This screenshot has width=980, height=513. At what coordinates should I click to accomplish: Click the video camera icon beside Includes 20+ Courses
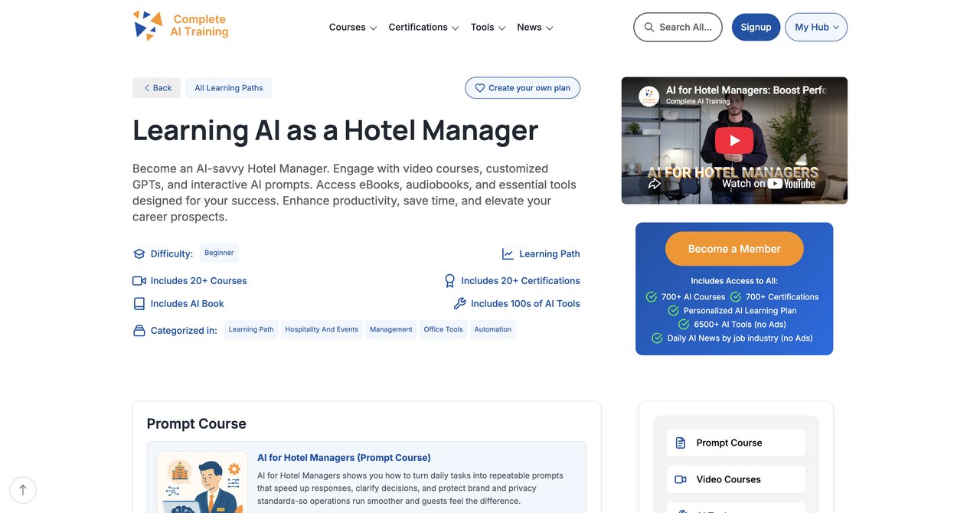coord(139,281)
